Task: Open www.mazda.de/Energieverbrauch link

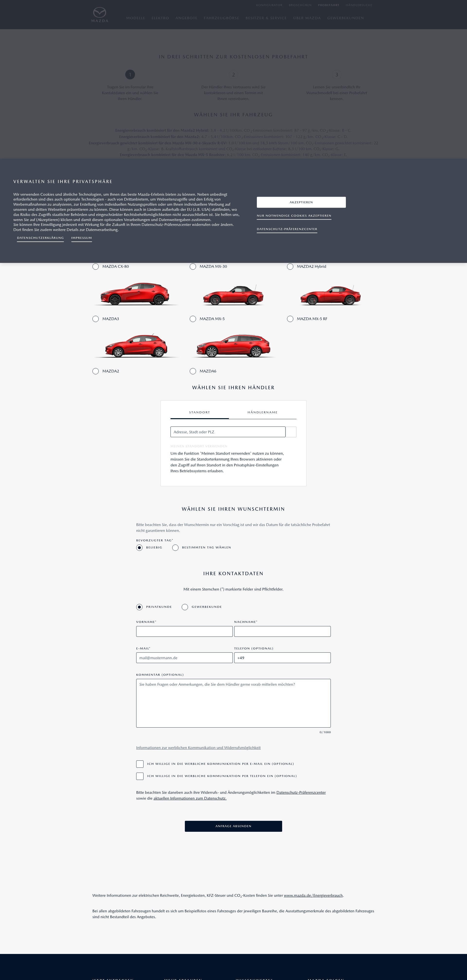Action: (313, 895)
